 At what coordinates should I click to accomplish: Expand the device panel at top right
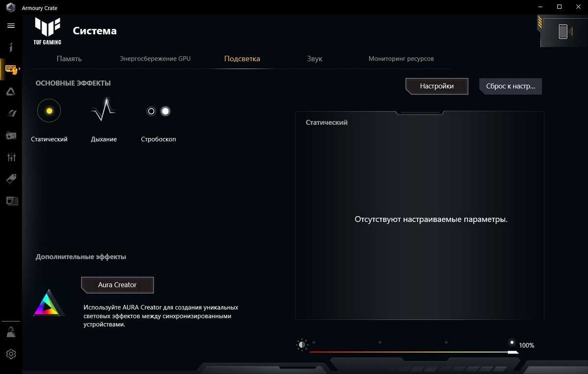(x=563, y=31)
